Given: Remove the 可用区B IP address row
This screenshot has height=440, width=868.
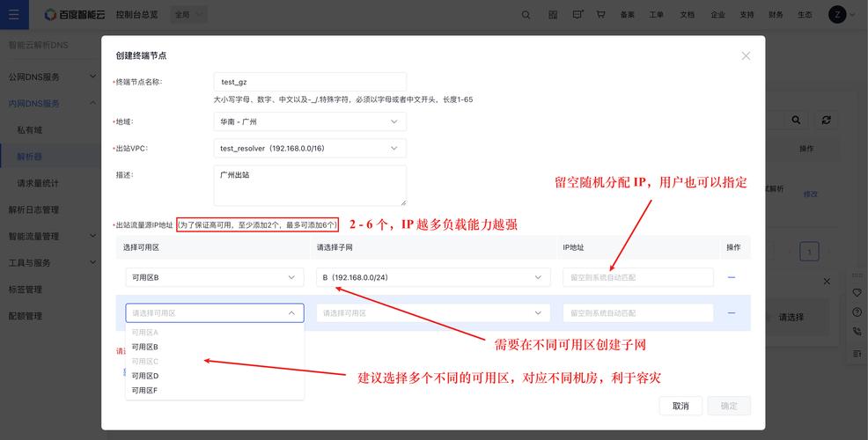Looking at the screenshot, I should [731, 277].
